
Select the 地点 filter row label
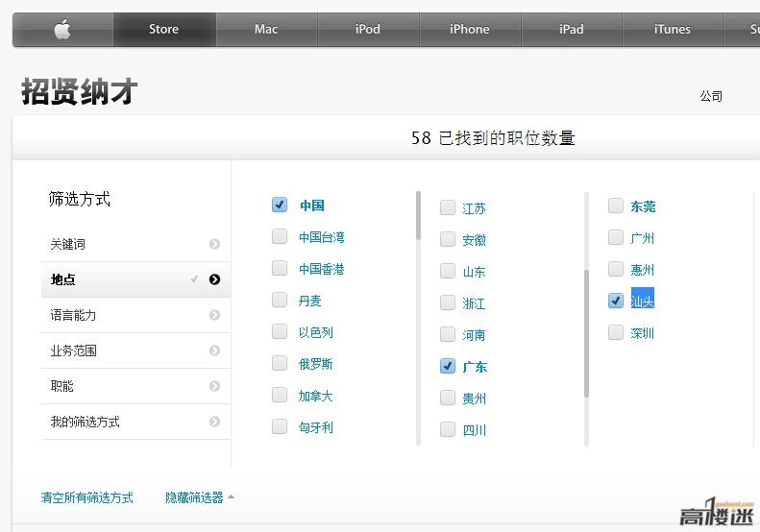(63, 279)
